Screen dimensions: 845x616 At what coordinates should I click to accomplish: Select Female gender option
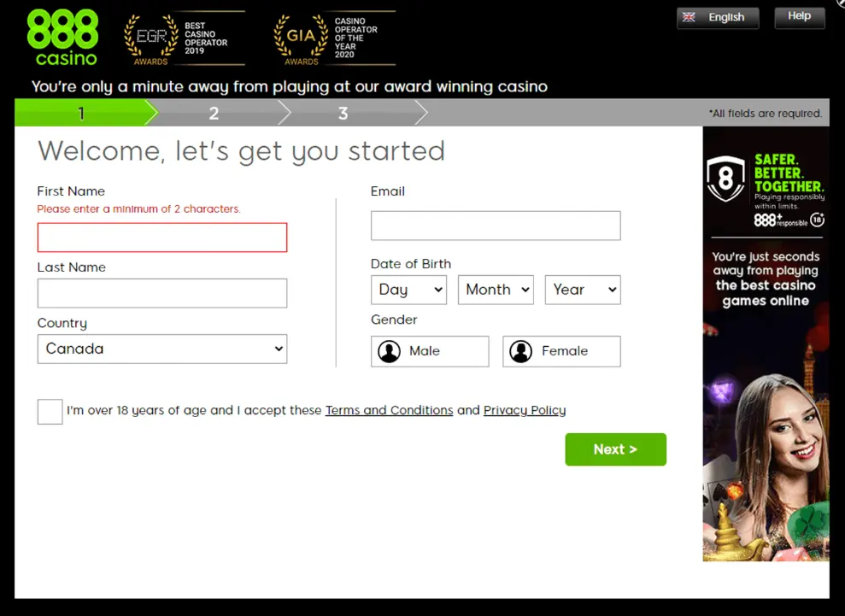(x=561, y=351)
